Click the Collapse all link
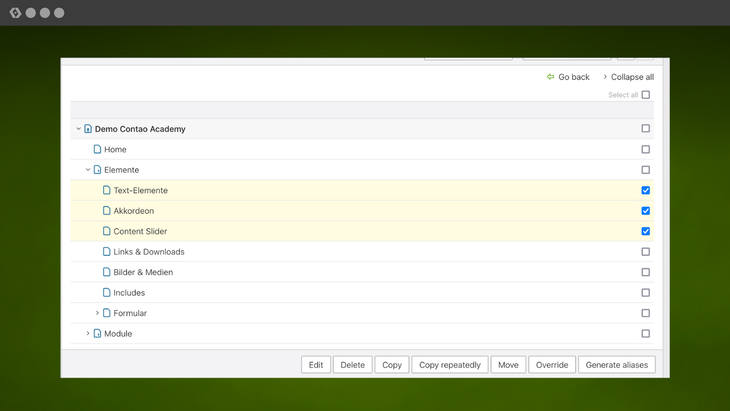This screenshot has width=730, height=411. (x=628, y=77)
